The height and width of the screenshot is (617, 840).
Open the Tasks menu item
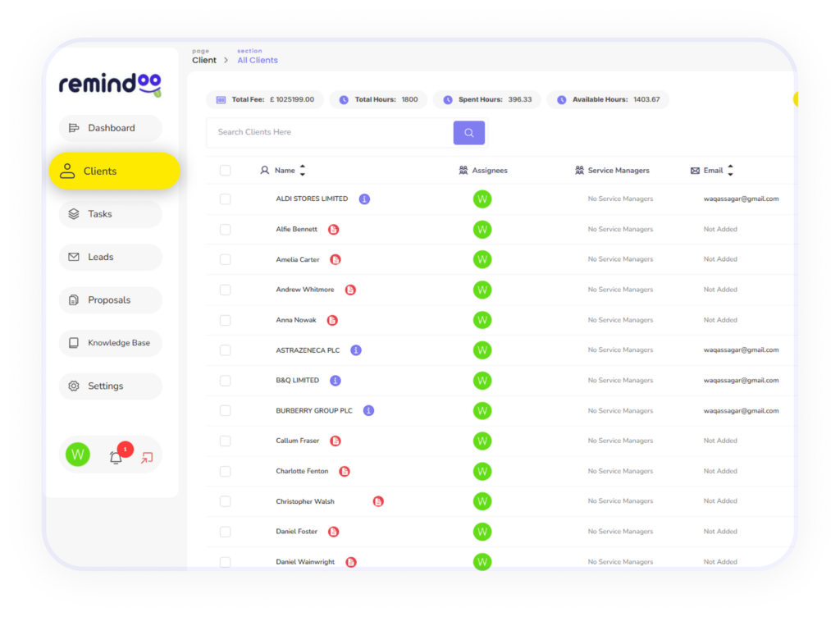(x=111, y=214)
